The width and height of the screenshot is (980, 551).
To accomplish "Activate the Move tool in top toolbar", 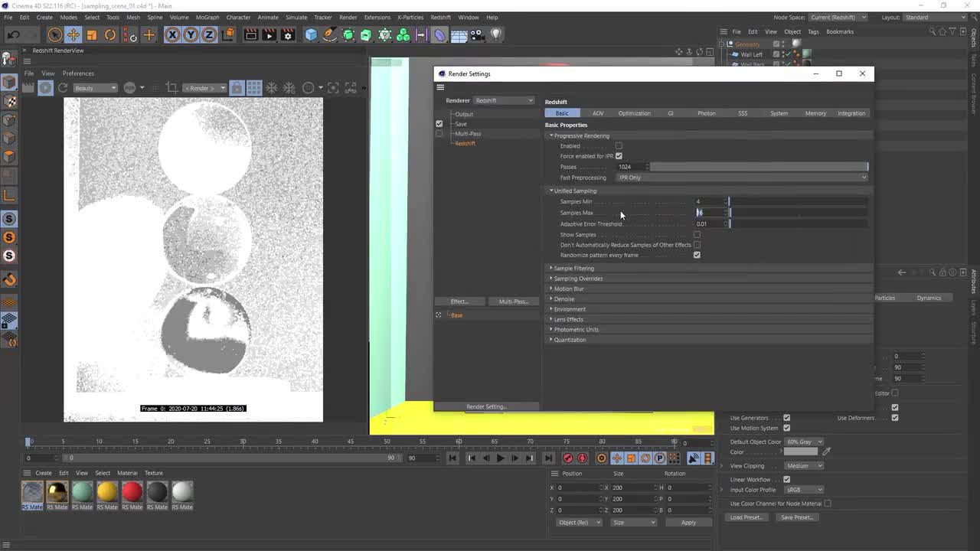I will coord(73,34).
